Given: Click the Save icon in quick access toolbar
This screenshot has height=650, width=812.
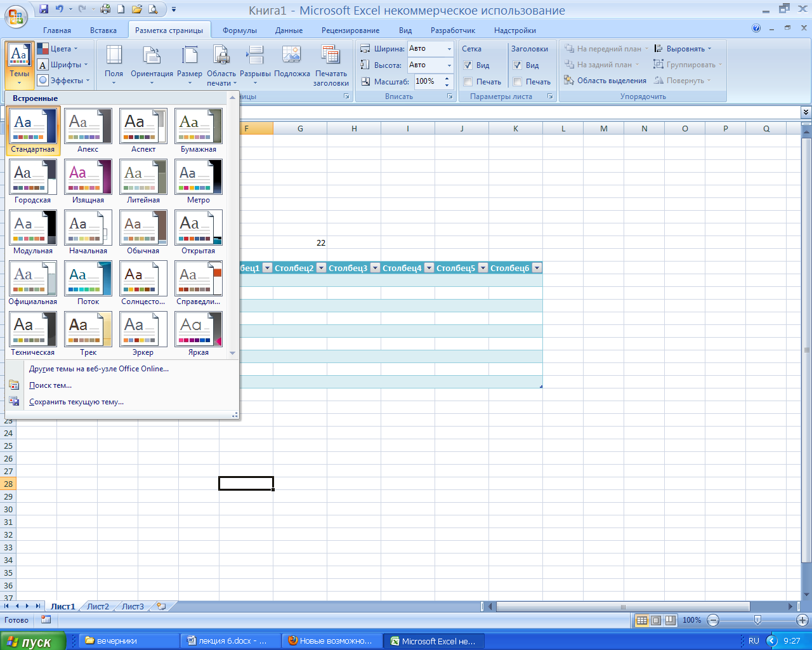Looking at the screenshot, I should pos(44,10).
